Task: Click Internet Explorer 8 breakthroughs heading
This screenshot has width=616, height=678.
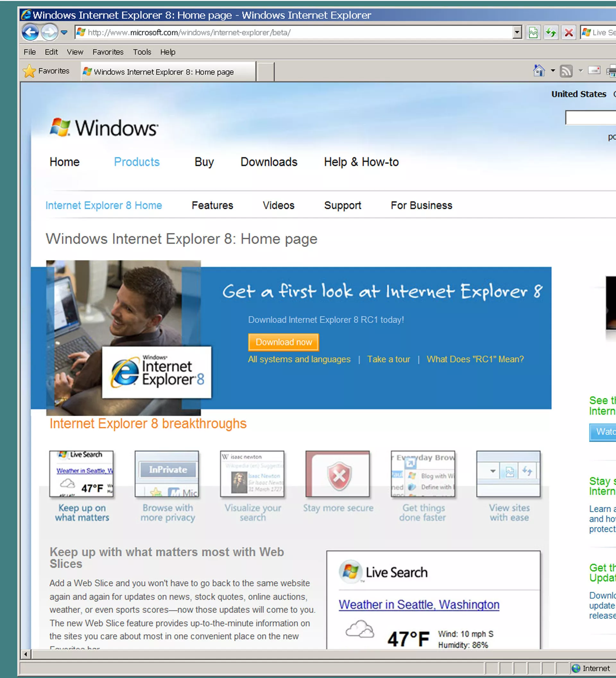Action: [x=148, y=424]
